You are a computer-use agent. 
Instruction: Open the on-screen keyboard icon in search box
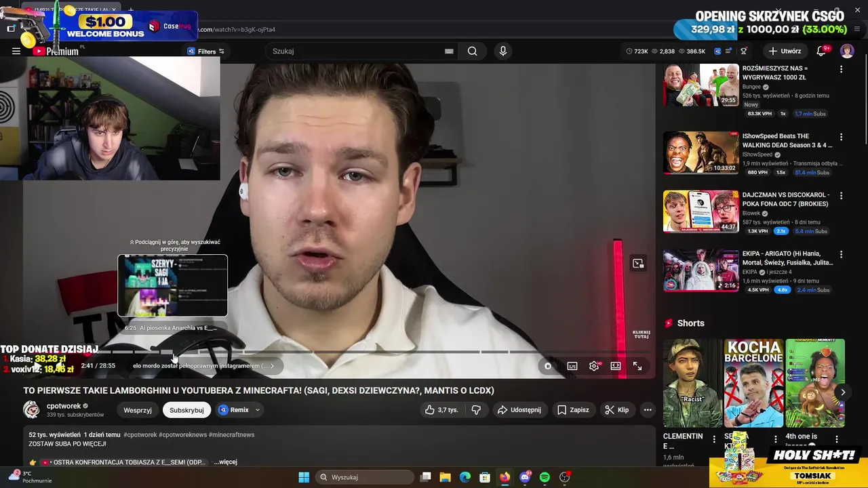(x=449, y=51)
